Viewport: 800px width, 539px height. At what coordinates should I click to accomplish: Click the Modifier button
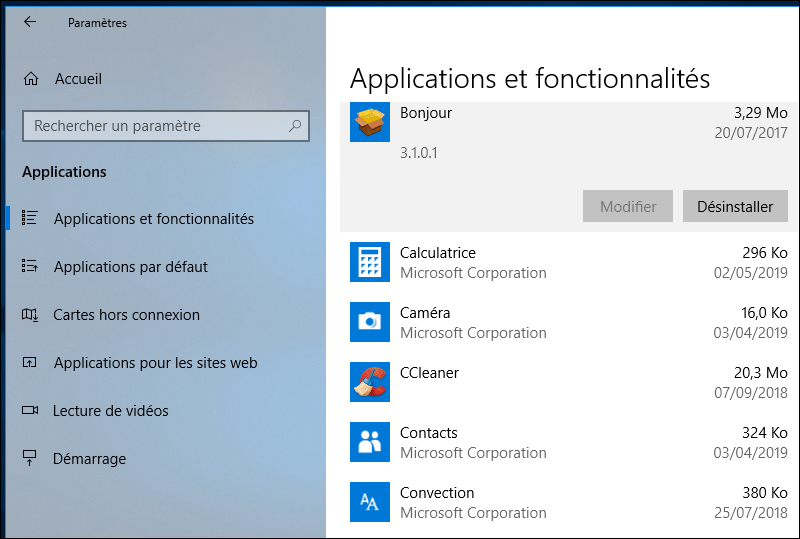628,207
